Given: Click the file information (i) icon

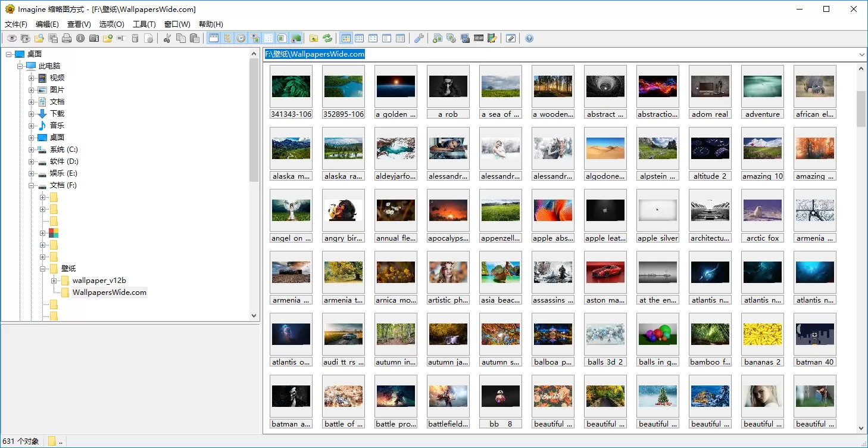Looking at the screenshot, I should click(x=80, y=39).
